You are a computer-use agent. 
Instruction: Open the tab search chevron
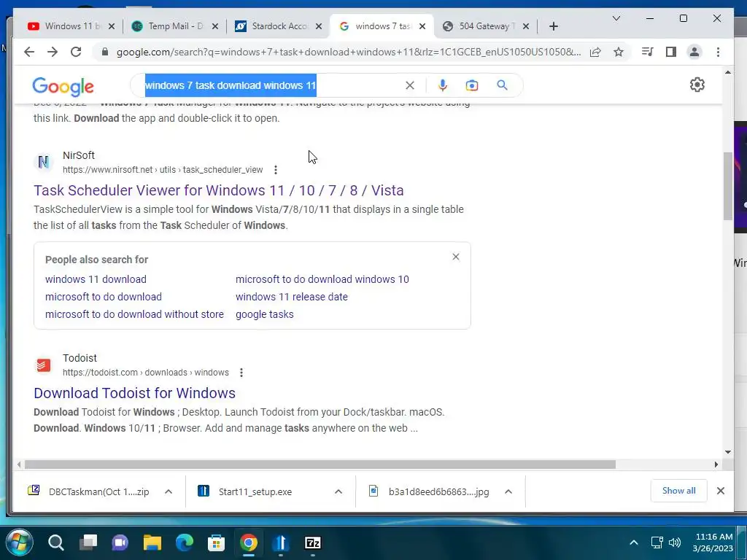click(x=616, y=18)
